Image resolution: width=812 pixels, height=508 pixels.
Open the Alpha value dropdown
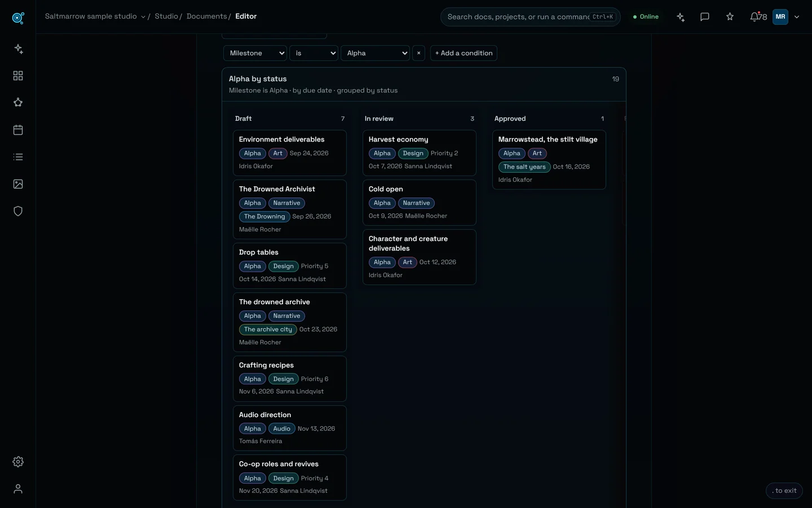click(x=375, y=53)
